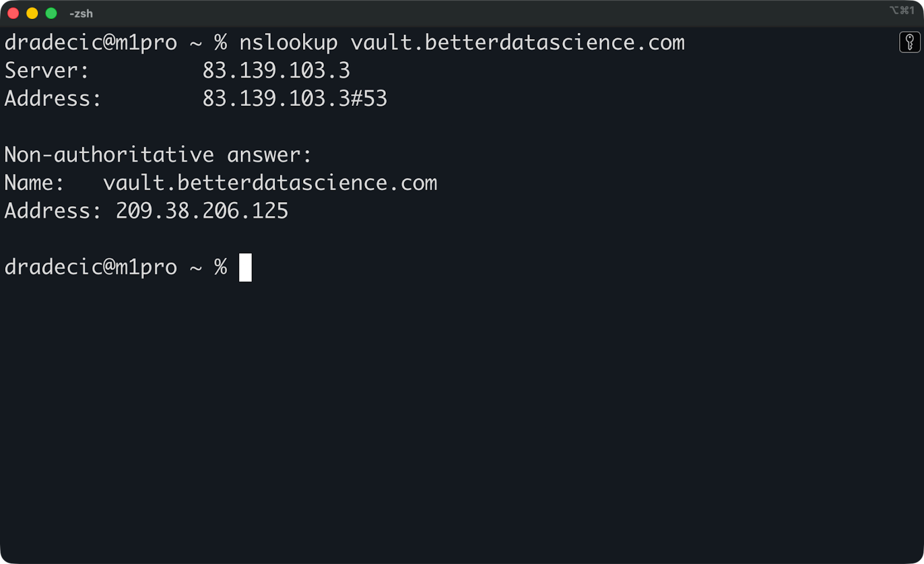This screenshot has width=924, height=564.
Task: Click the Non-authoritative answer text
Action: coord(157,154)
